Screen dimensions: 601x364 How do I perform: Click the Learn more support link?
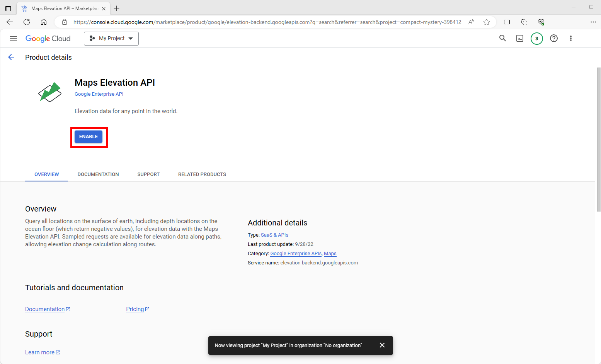[x=43, y=352]
